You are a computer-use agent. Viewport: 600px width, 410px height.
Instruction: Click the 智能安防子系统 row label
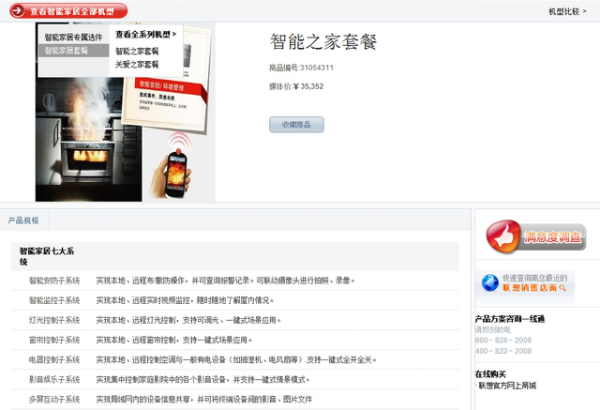(x=54, y=281)
